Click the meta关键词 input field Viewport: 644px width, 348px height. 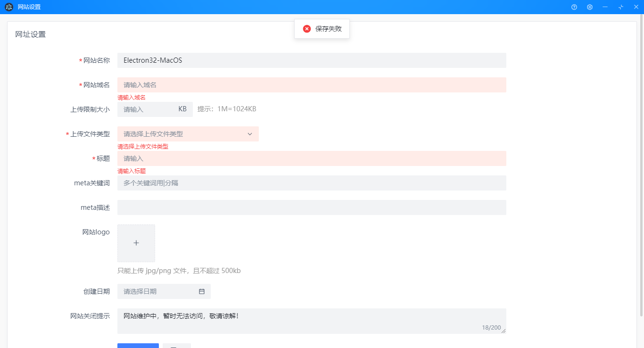(x=311, y=183)
